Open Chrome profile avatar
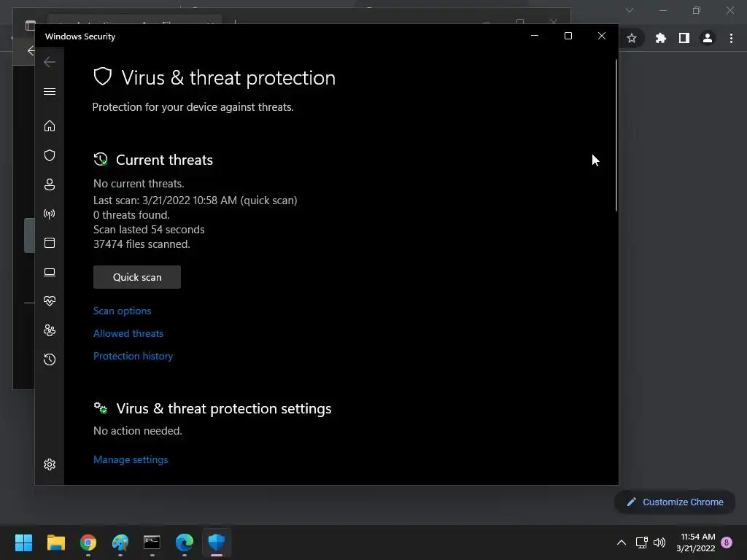 (708, 38)
